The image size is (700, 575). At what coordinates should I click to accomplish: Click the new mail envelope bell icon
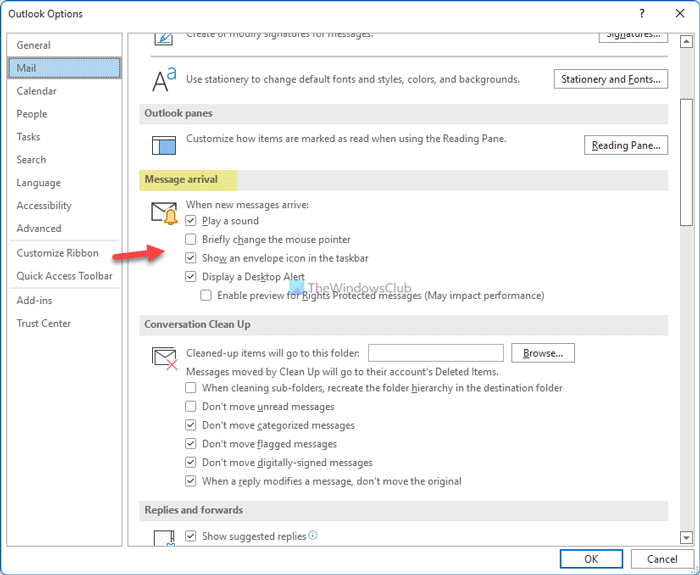click(164, 212)
